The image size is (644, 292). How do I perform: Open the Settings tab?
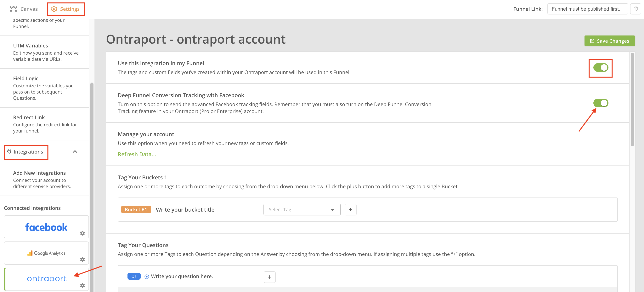65,9
